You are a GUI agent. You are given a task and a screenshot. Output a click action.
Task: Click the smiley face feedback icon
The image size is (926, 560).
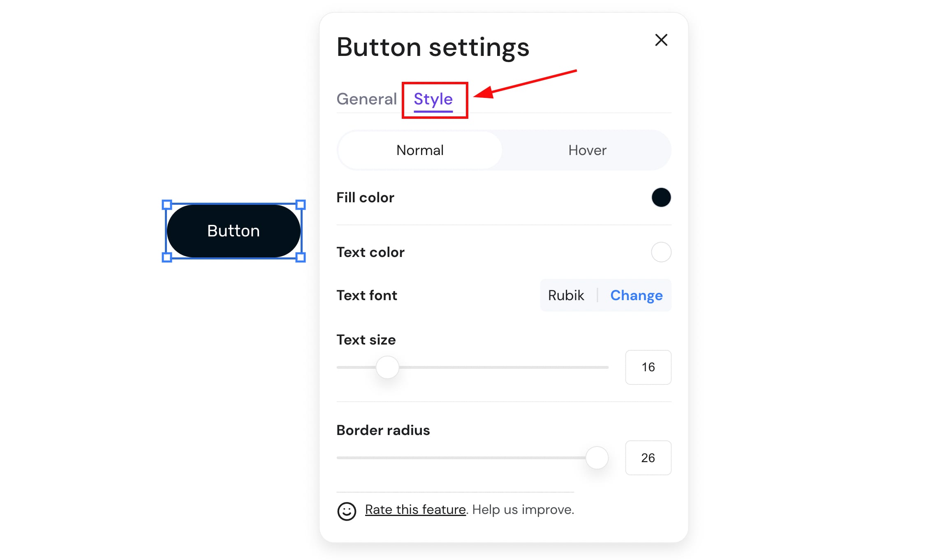click(x=347, y=511)
